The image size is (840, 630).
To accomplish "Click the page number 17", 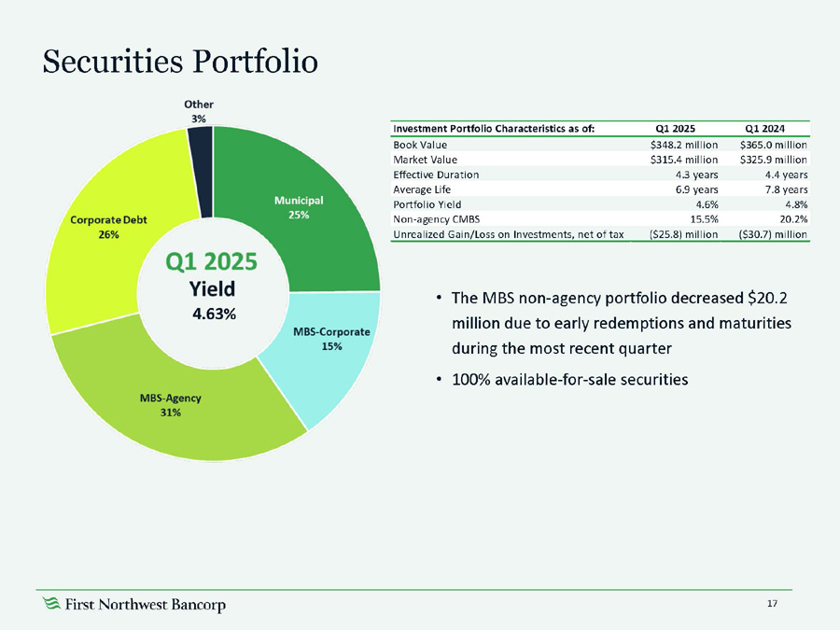I will (x=772, y=604).
